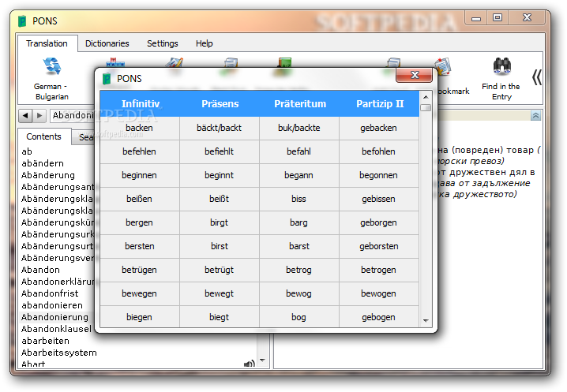Screen dimensions: 567x392
Task: Click the 'bäckt/backt' cell
Action: coord(220,128)
